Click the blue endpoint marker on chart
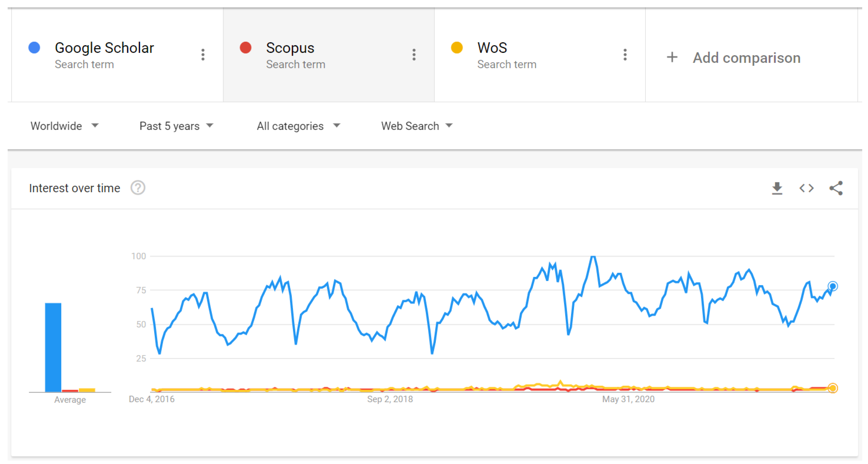The height and width of the screenshot is (464, 868). (x=832, y=286)
